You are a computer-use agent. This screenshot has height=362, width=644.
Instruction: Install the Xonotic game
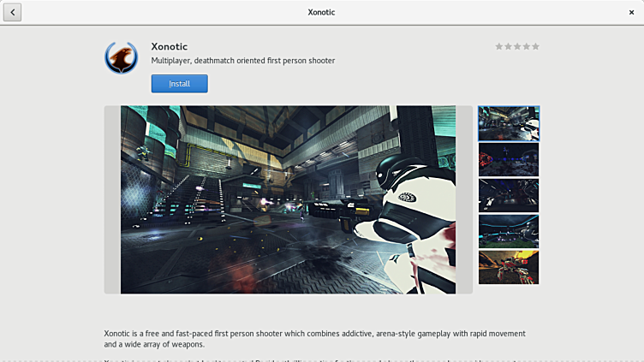pyautogui.click(x=179, y=84)
